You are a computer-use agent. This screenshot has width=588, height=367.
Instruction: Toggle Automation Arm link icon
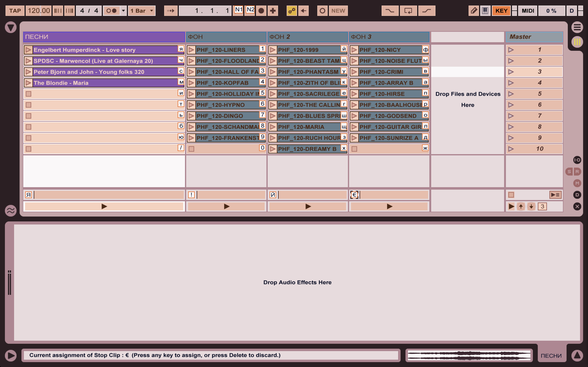click(x=292, y=11)
